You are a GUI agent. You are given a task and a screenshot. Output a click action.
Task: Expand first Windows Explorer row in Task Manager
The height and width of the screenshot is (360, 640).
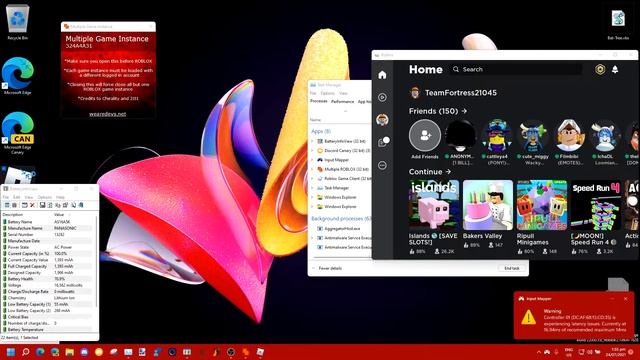[312, 197]
